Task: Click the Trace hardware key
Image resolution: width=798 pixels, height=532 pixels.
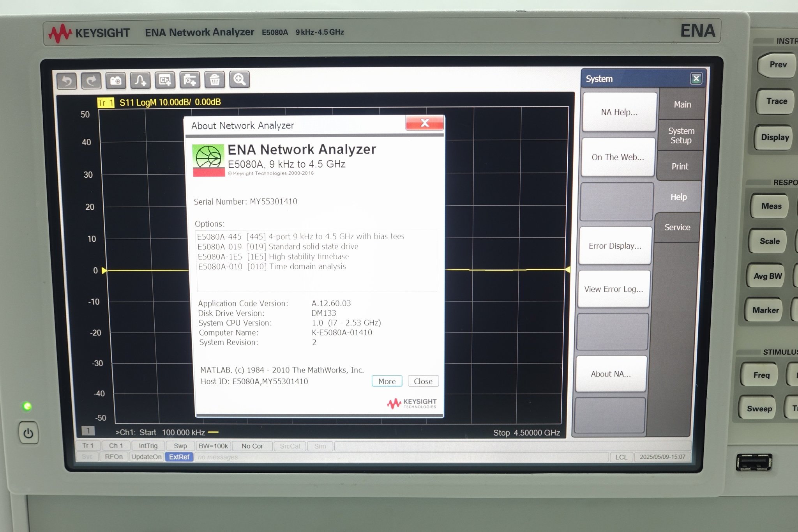Action: click(x=776, y=101)
